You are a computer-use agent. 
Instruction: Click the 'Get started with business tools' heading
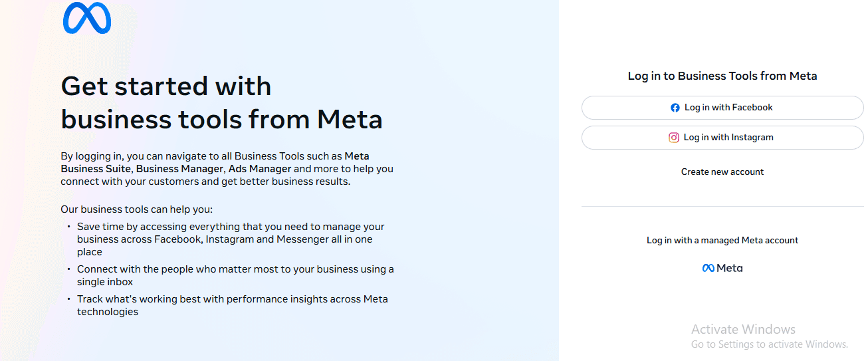[221, 103]
